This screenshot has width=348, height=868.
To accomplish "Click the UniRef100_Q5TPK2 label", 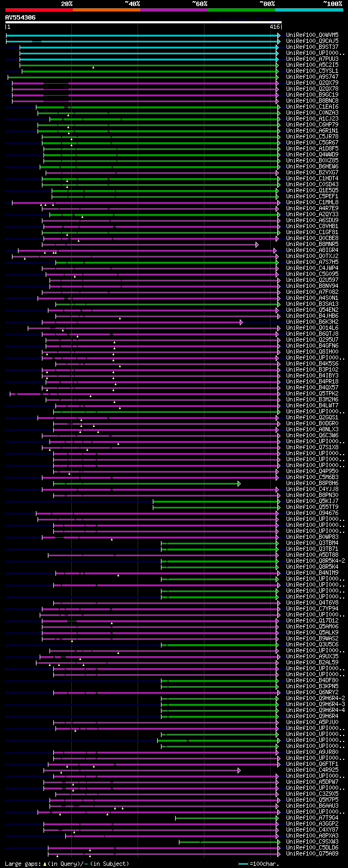I will [x=312, y=393].
